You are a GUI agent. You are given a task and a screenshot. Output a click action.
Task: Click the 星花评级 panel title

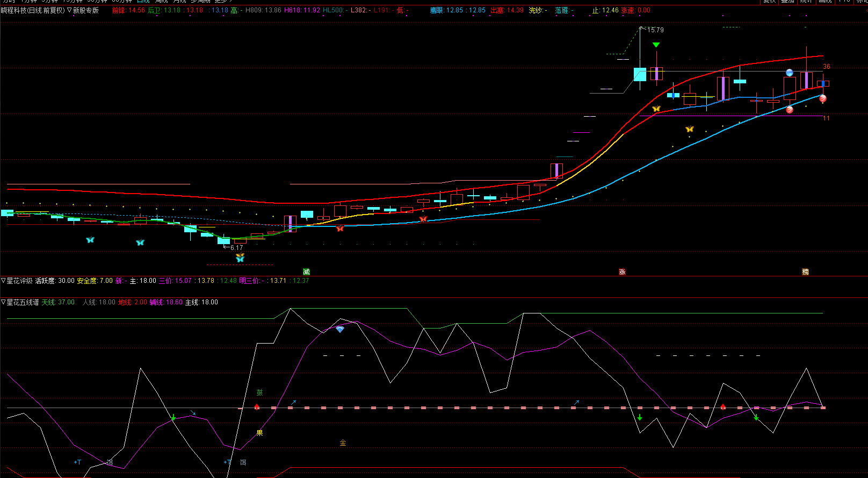19,281
